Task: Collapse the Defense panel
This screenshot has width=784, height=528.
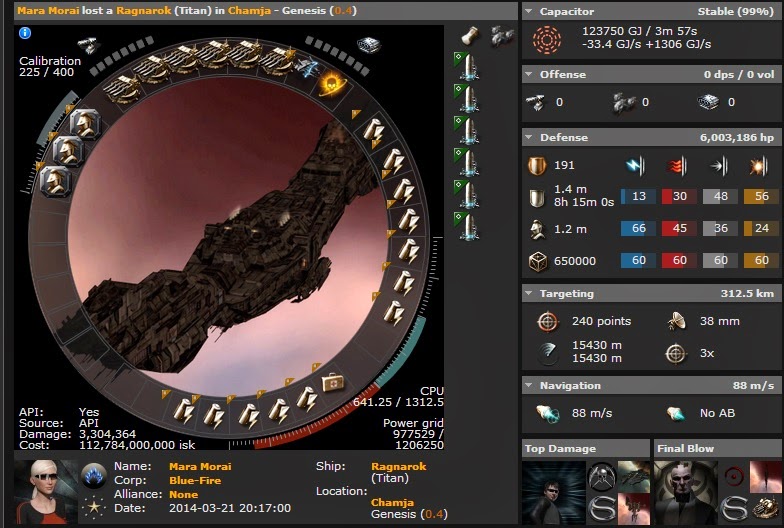Action: pos(529,137)
